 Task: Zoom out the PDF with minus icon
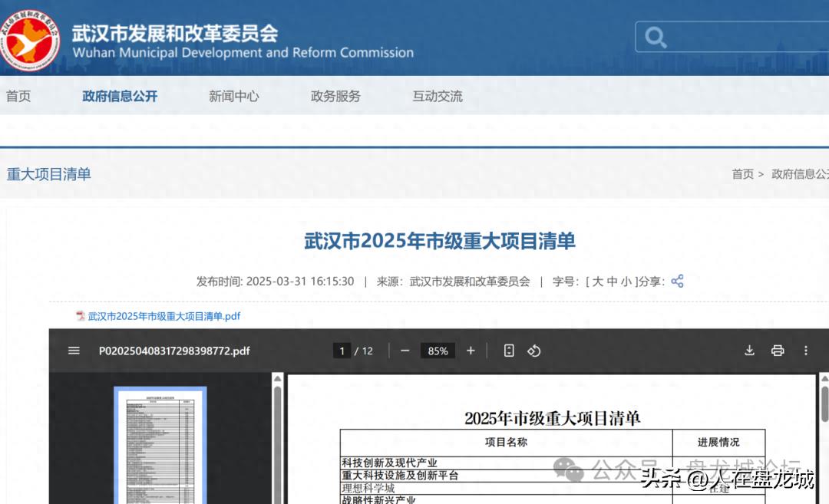[405, 351]
